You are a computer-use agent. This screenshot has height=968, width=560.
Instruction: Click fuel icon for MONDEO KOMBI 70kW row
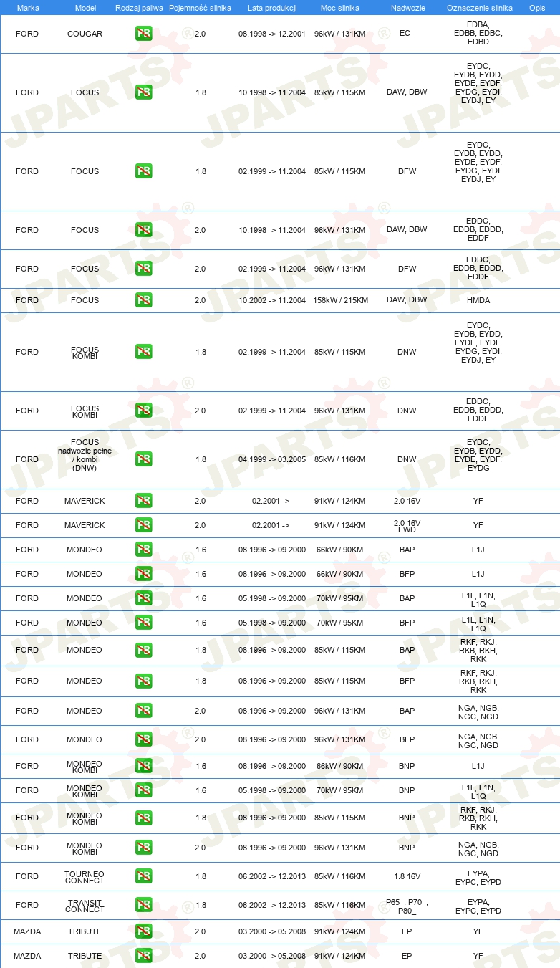(x=144, y=790)
